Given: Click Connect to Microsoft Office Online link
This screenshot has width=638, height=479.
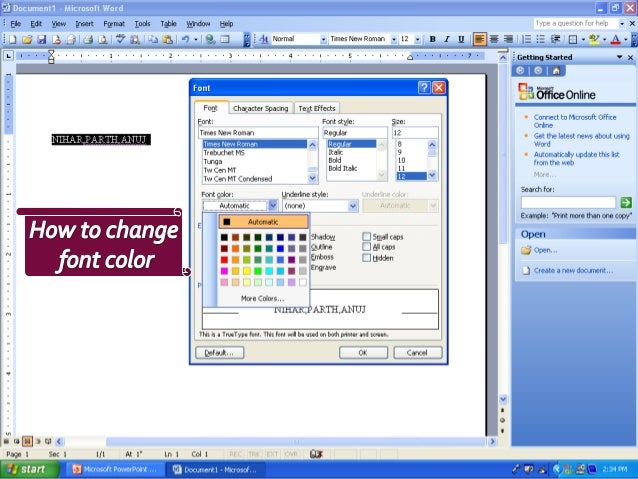Looking at the screenshot, I should 575,121.
